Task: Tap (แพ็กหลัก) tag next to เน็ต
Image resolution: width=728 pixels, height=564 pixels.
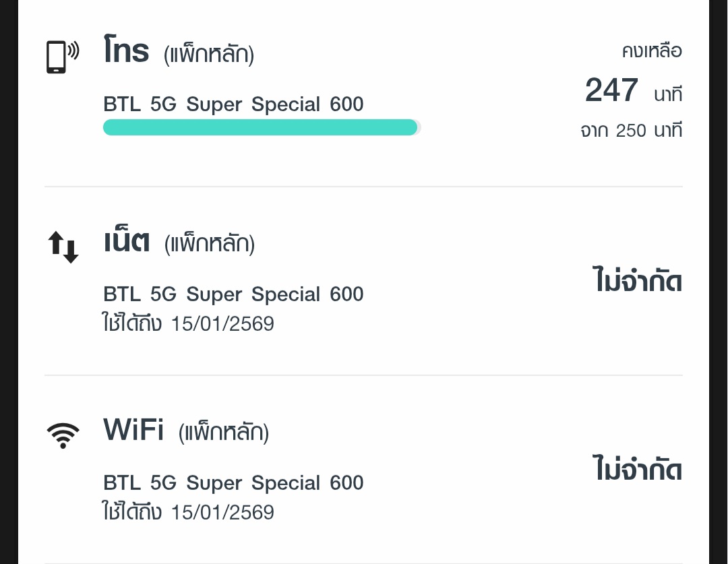Action: [210, 245]
